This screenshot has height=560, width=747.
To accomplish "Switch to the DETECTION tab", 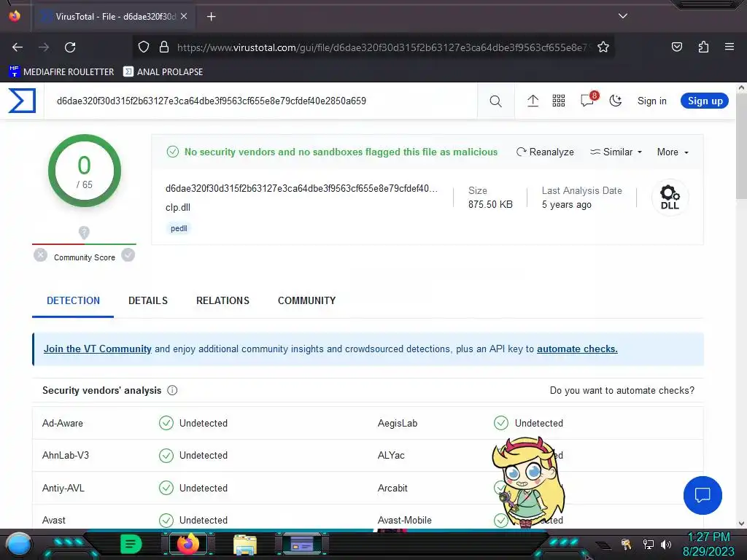I will pyautogui.click(x=73, y=300).
